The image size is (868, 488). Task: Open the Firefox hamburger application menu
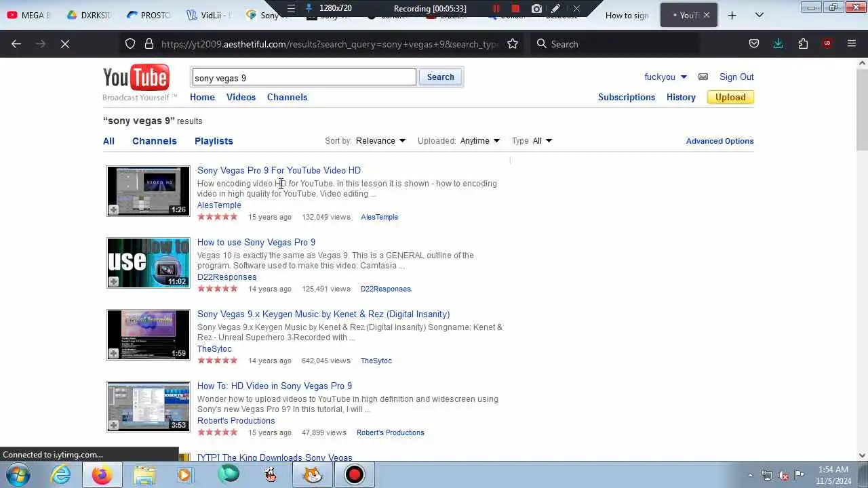click(x=852, y=43)
